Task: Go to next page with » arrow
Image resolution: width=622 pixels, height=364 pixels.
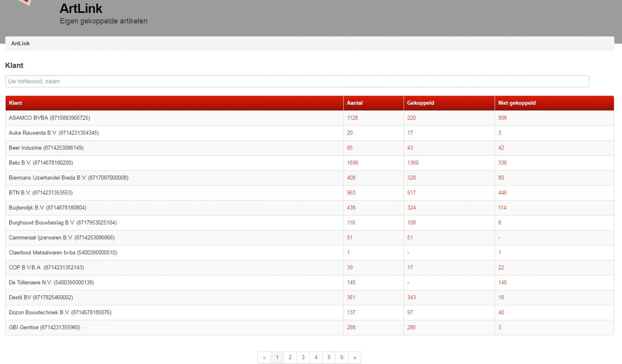Action: click(355, 357)
